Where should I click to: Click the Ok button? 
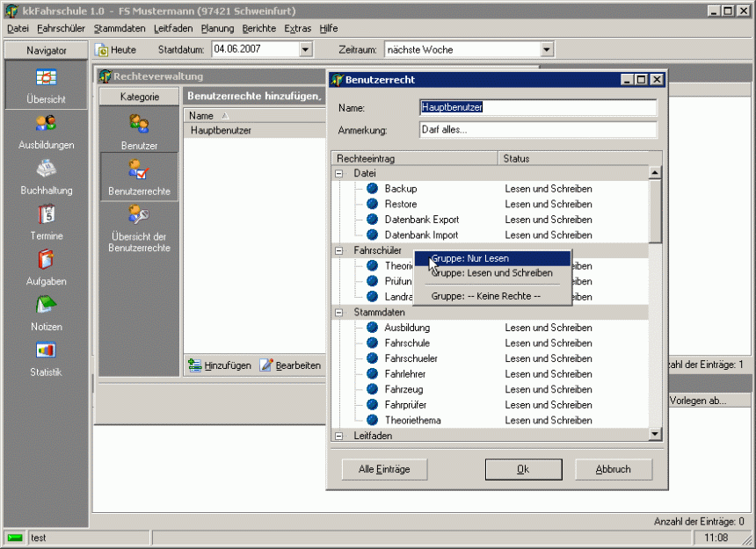point(523,469)
